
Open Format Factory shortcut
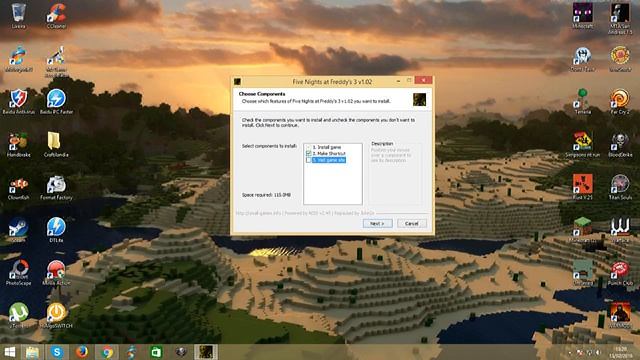[56, 188]
